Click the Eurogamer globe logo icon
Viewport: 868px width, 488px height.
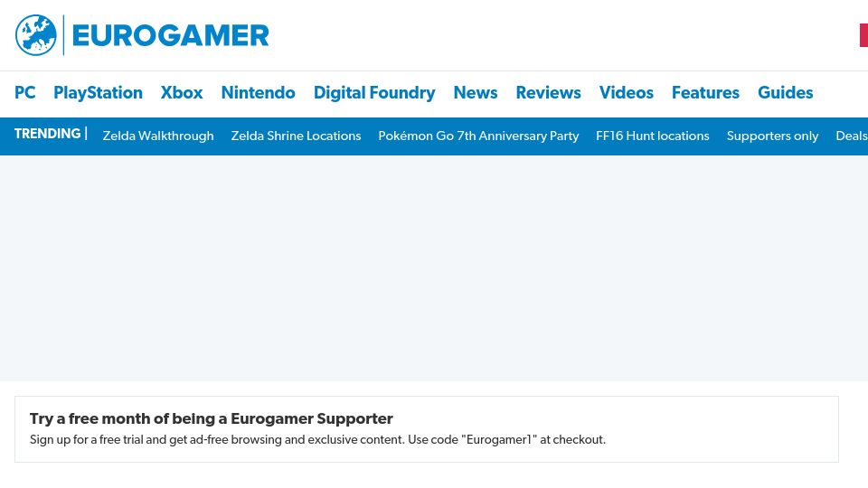pyautogui.click(x=36, y=35)
